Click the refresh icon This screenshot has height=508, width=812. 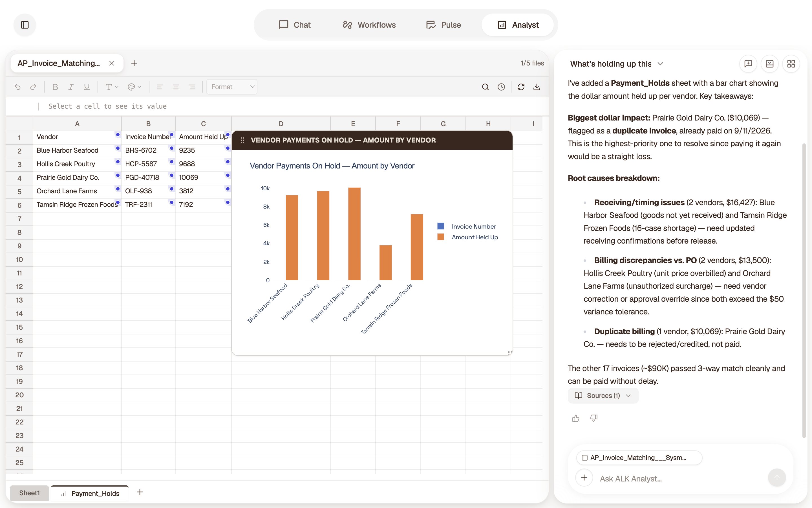pos(521,87)
